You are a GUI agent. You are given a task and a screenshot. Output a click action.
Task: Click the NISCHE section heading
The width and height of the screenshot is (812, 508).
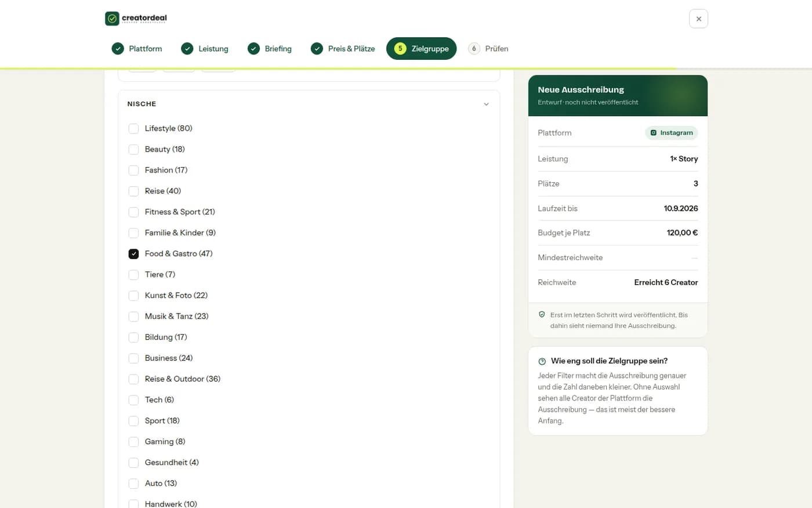(x=142, y=104)
